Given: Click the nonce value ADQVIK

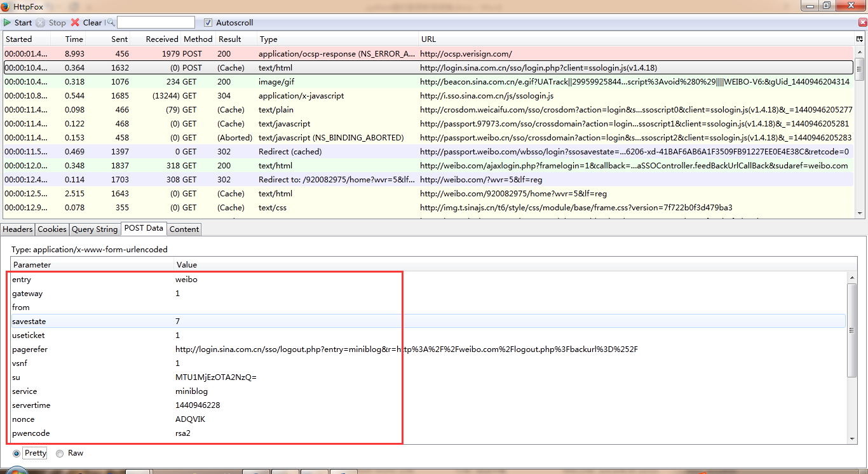Looking at the screenshot, I should coord(190,419).
